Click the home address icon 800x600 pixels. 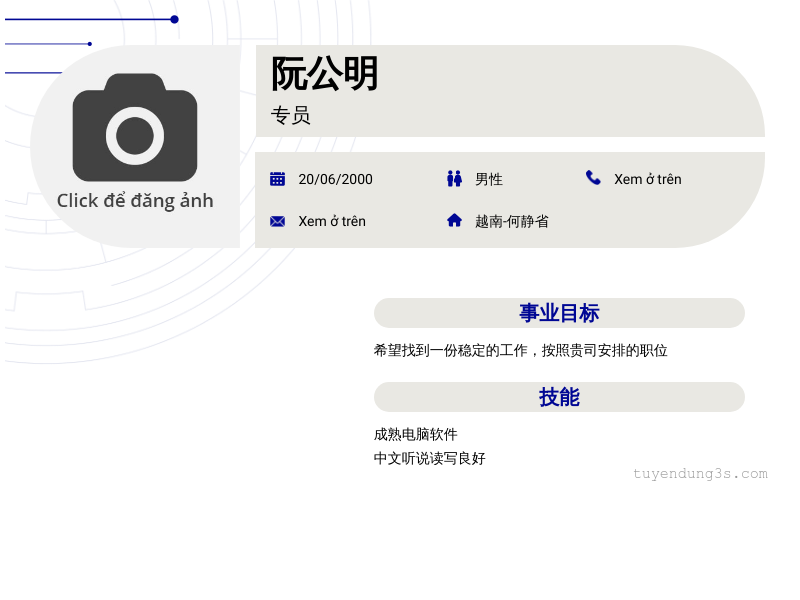454,220
